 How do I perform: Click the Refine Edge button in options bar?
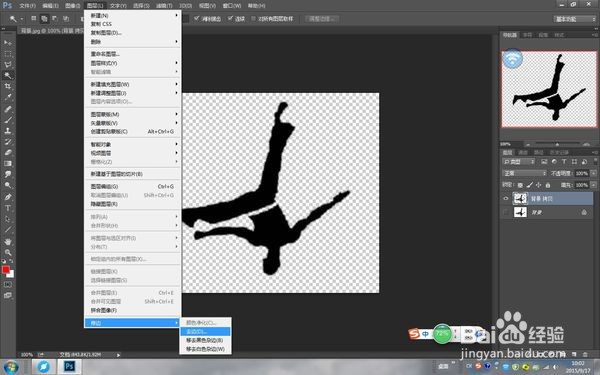[x=322, y=19]
